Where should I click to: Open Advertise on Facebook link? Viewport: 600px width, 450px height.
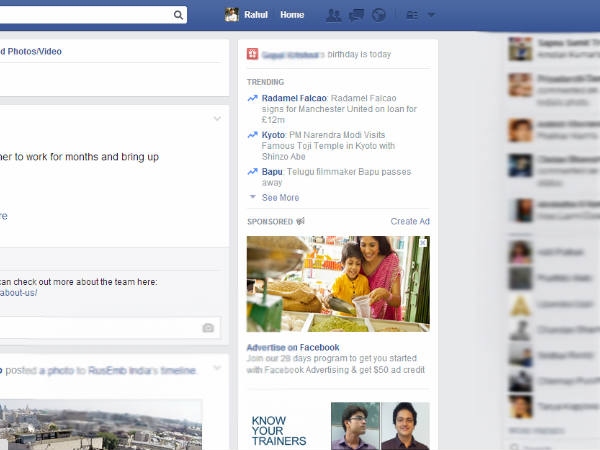[293, 347]
